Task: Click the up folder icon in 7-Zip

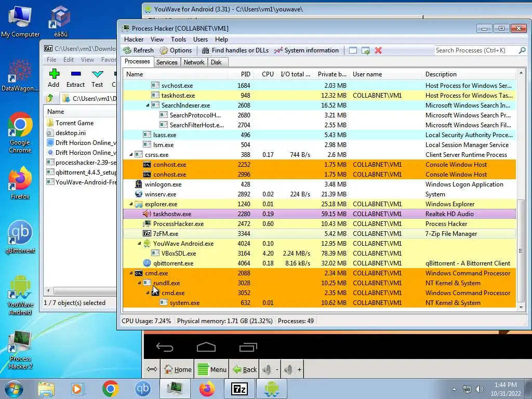Action: tap(50, 98)
